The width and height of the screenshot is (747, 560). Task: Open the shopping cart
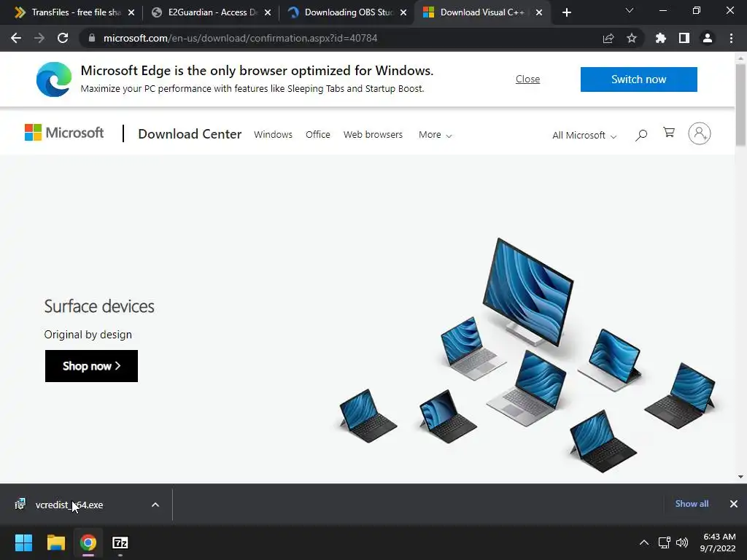pyautogui.click(x=669, y=133)
